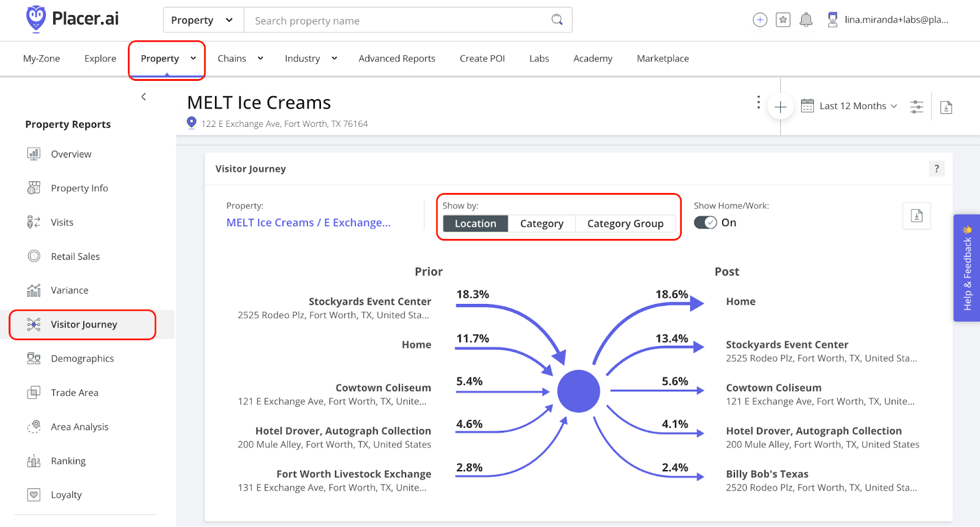980x527 pixels.
Task: Click Fort Worth Livestock Exchange entry
Action: tap(353, 474)
